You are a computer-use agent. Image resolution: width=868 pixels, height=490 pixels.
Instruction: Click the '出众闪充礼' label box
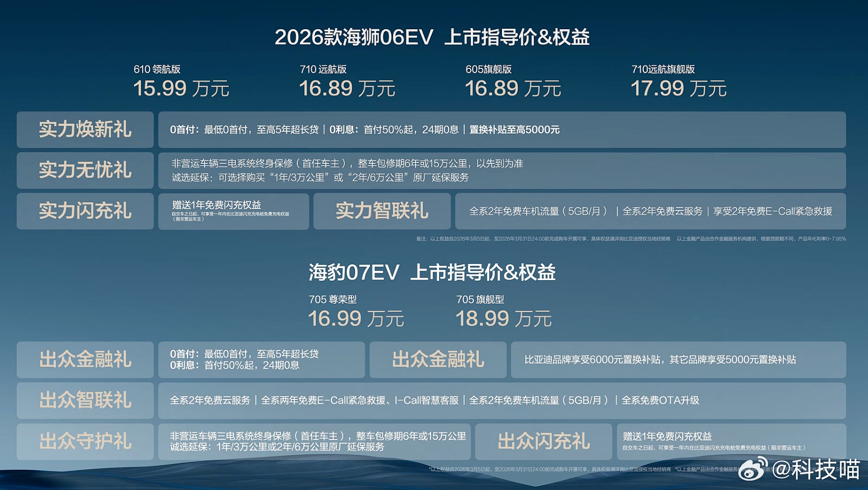click(543, 441)
